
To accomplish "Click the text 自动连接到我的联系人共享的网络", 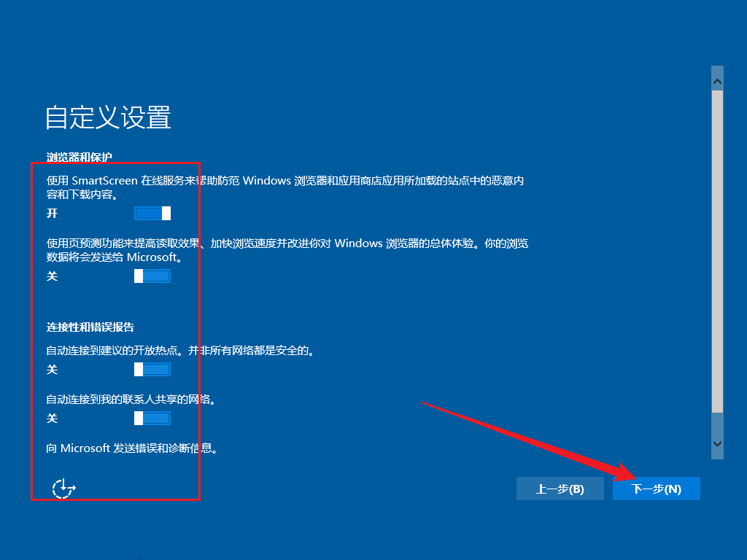I will 131,400.
